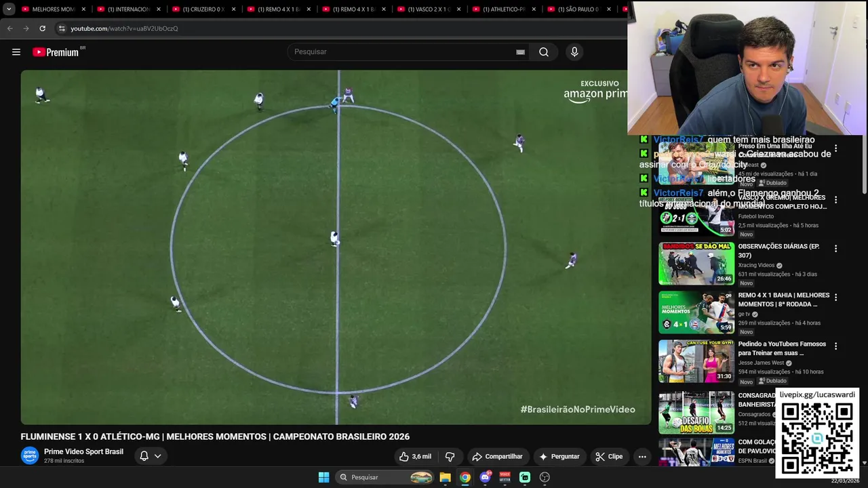The width and height of the screenshot is (868, 488).
Task: Open the browser tab search dropdown
Action: (x=9, y=9)
